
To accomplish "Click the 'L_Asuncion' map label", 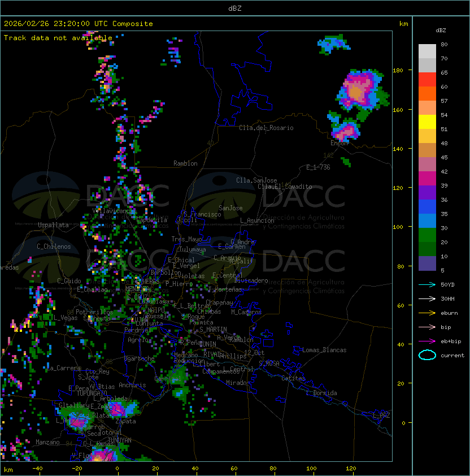I will (257, 220).
